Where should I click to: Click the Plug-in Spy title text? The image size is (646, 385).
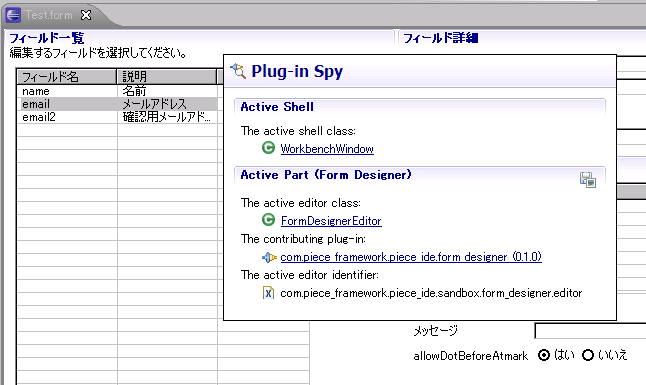pos(297,71)
